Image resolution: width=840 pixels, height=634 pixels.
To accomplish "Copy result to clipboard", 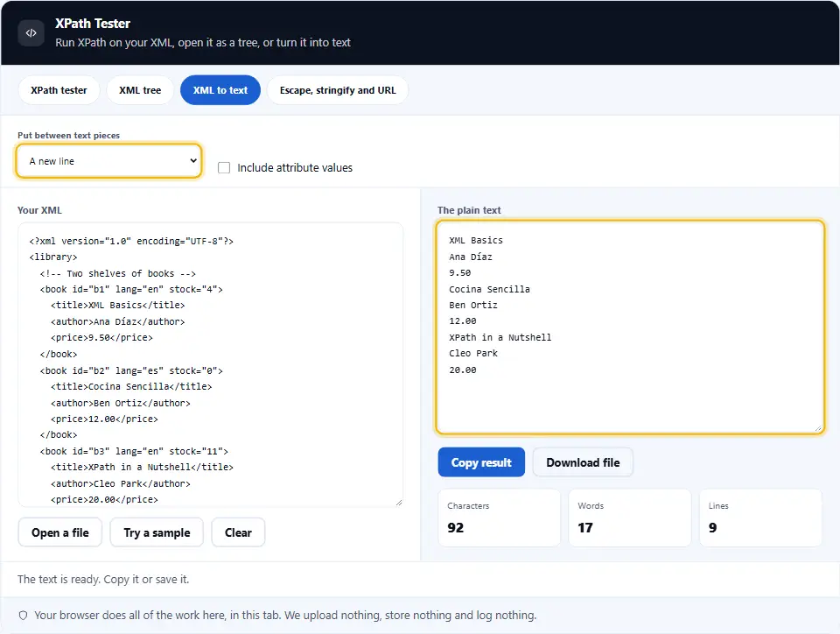I will pyautogui.click(x=481, y=462).
